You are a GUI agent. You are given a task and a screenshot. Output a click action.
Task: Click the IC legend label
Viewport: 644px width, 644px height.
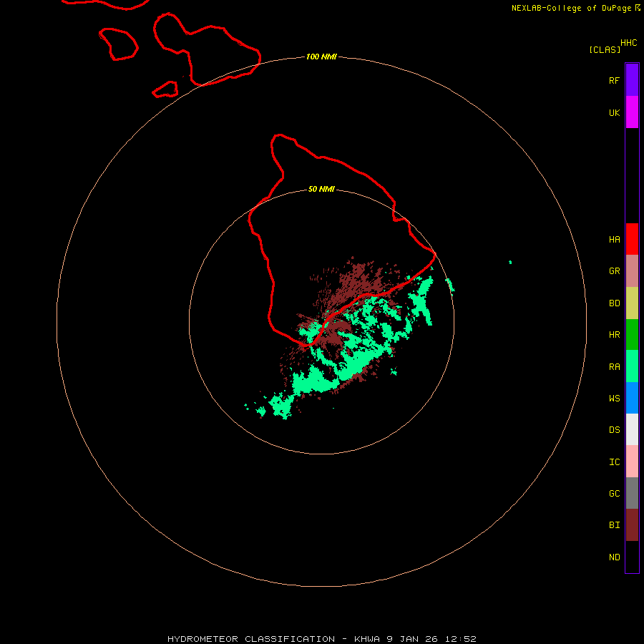[x=614, y=462]
